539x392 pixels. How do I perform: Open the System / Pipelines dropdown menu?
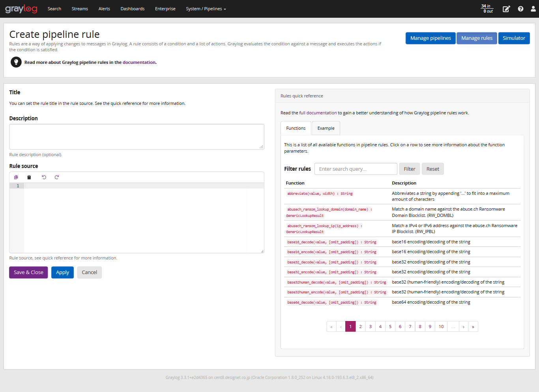(206, 9)
